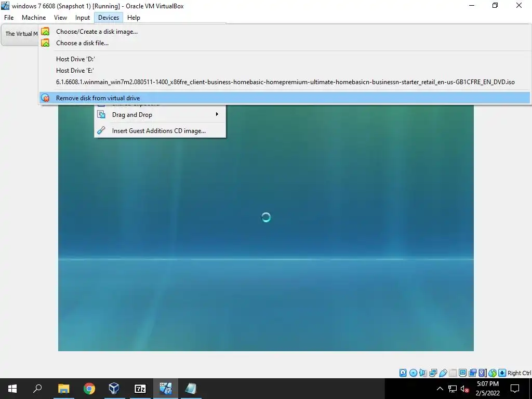Click the Drag and Drop menu icon
This screenshot has width=532, height=399.
click(101, 114)
